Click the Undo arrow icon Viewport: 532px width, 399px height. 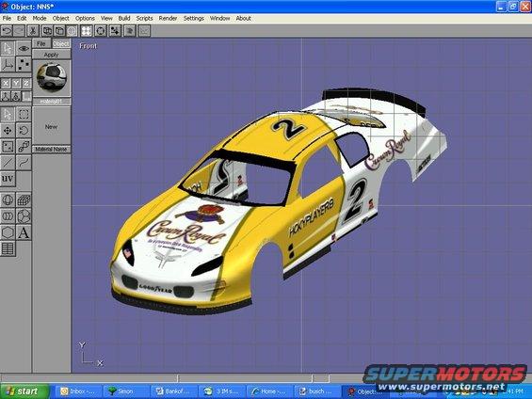(x=7, y=31)
